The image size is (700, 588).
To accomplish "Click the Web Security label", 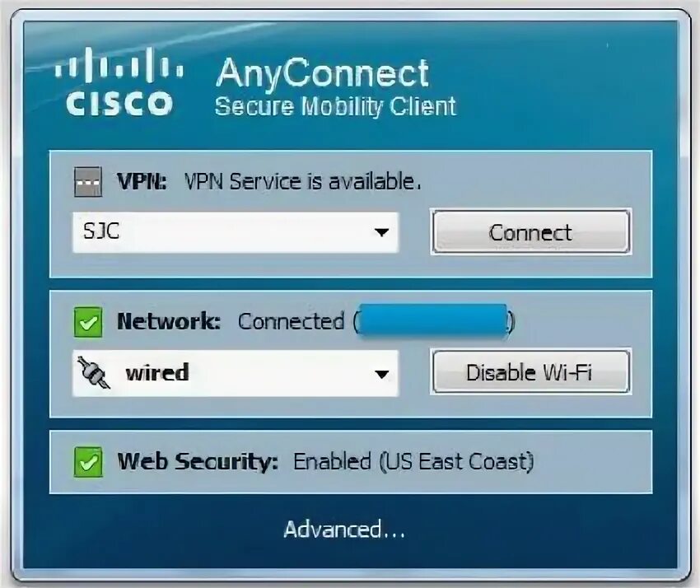I will (x=198, y=462).
